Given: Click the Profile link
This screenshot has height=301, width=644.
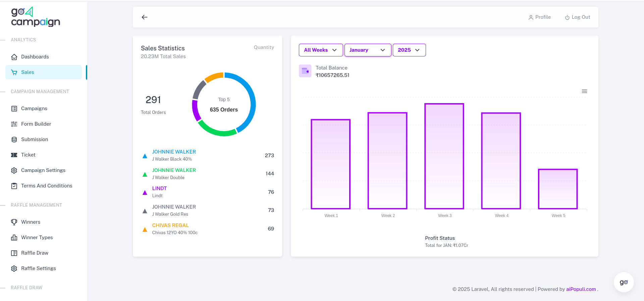Looking at the screenshot, I should [x=540, y=17].
